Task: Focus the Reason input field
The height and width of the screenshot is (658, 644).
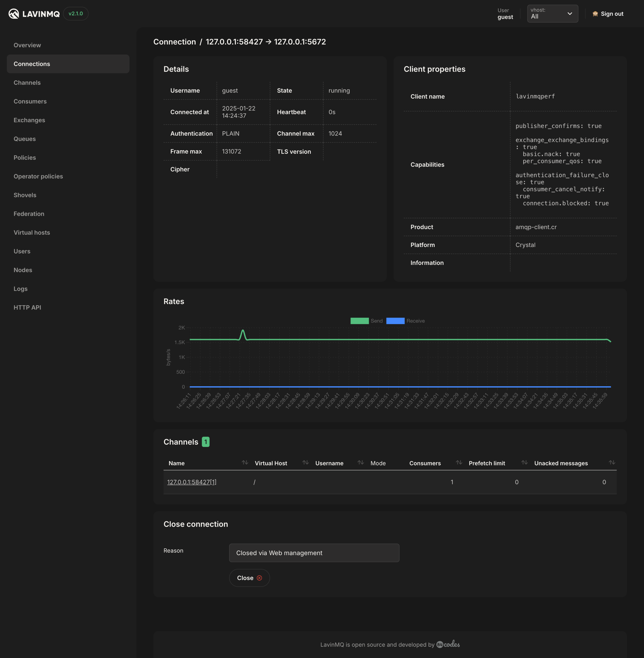Action: (314, 553)
